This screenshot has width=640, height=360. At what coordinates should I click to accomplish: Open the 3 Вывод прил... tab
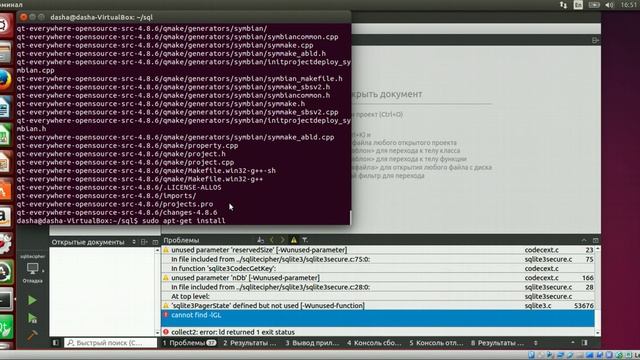[x=312, y=343]
